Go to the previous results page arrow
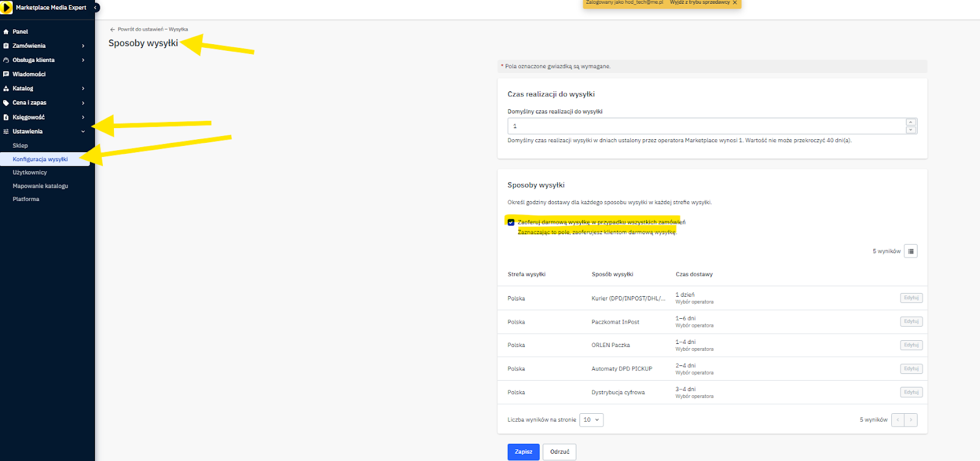980x461 pixels. coord(898,420)
